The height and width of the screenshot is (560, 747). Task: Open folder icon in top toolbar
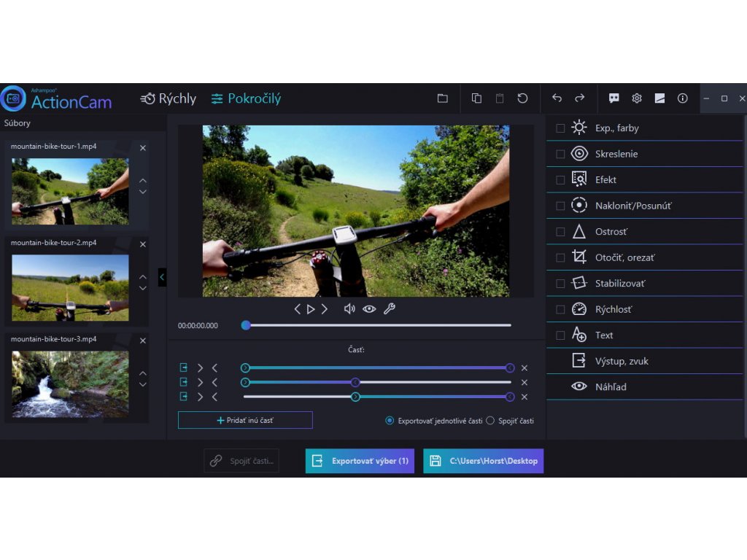tap(442, 98)
